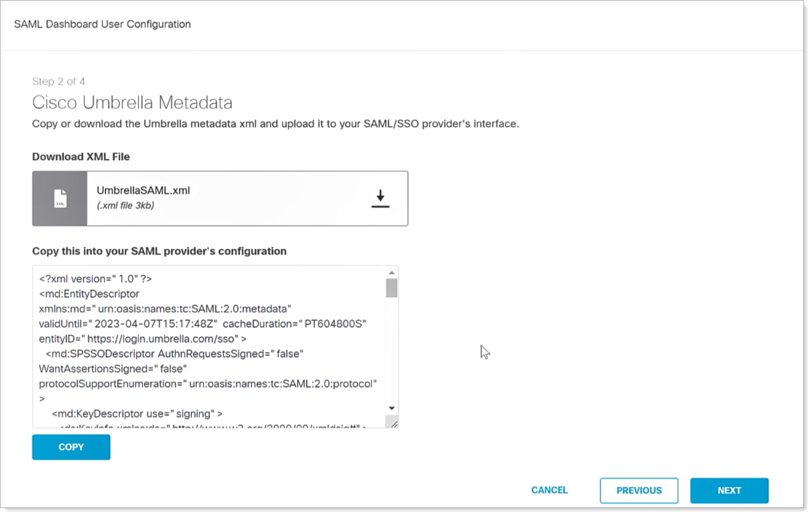Copy the metadata with the COPY button
Viewport: 812px width, 516px height.
[71, 447]
